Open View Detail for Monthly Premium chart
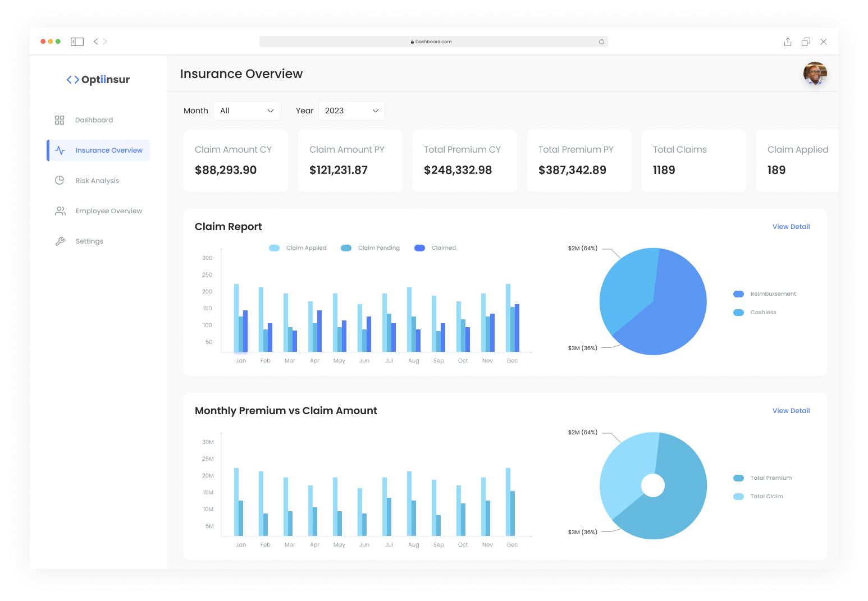Screen dimensions: 868x601 click(x=791, y=411)
